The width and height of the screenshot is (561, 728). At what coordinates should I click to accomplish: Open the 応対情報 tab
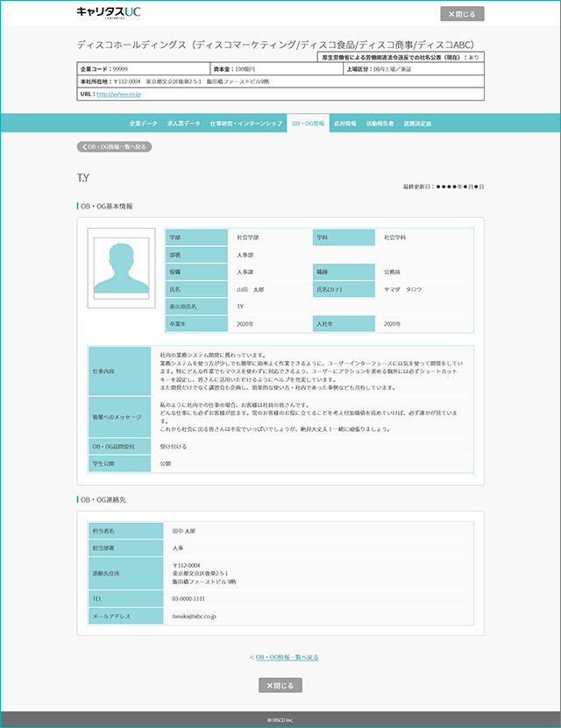click(x=345, y=124)
